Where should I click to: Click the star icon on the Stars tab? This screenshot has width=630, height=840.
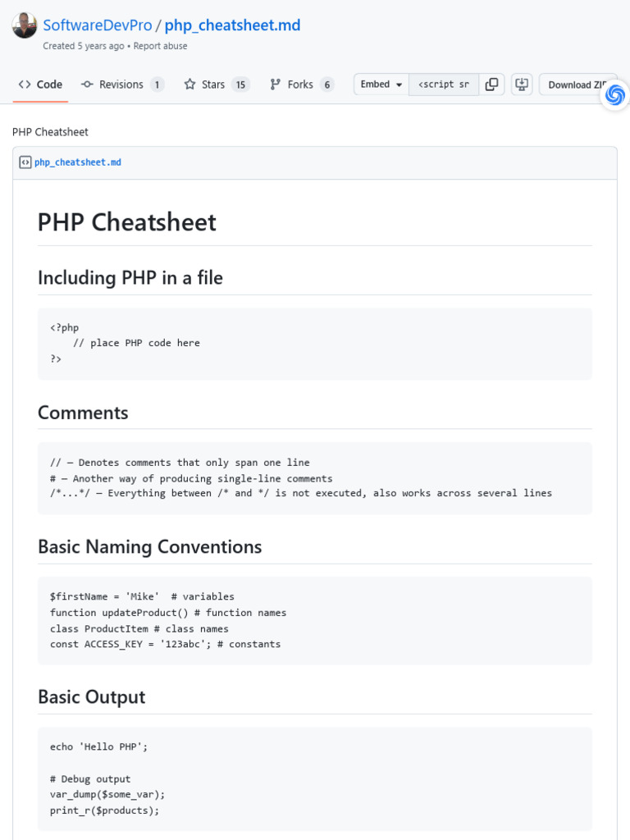click(189, 84)
